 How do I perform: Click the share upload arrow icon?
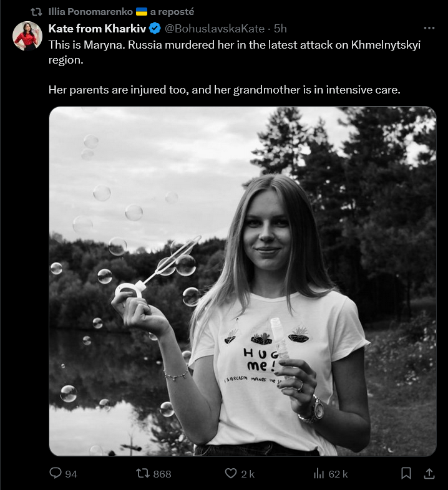click(x=429, y=474)
